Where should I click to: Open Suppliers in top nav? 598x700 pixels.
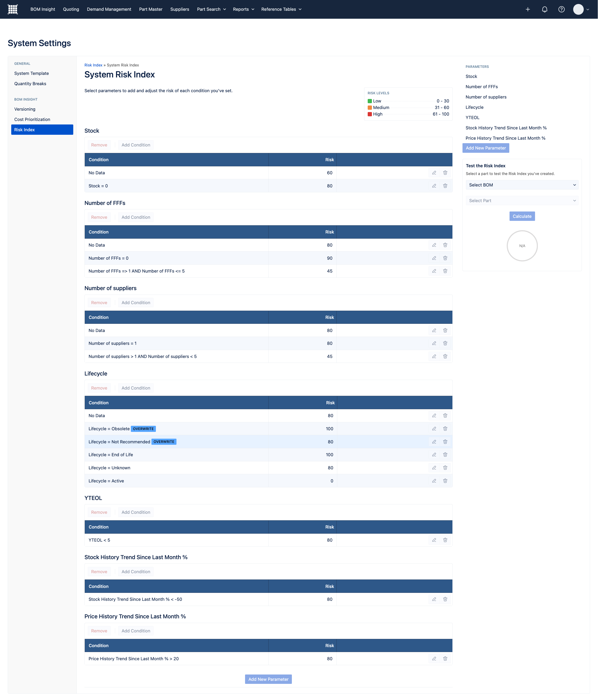point(180,9)
